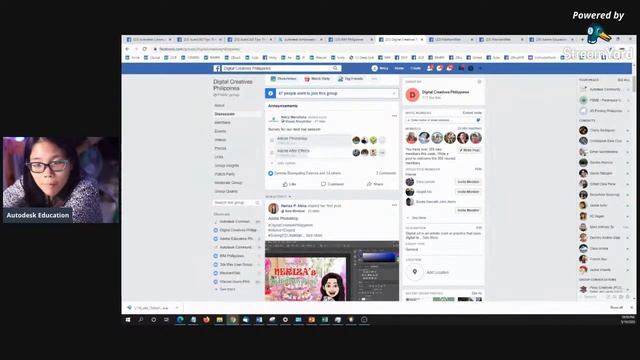Open a new browser tab with plus
The height and width of the screenshot is (360, 640).
coord(581,40)
